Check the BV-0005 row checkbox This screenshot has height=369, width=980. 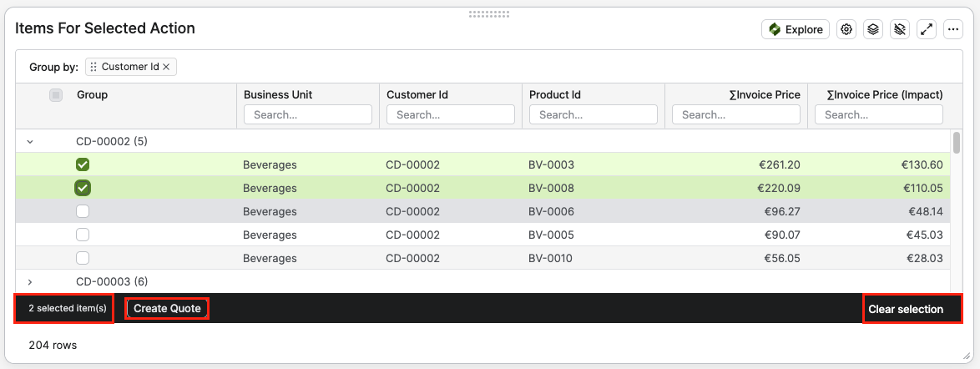coord(83,235)
